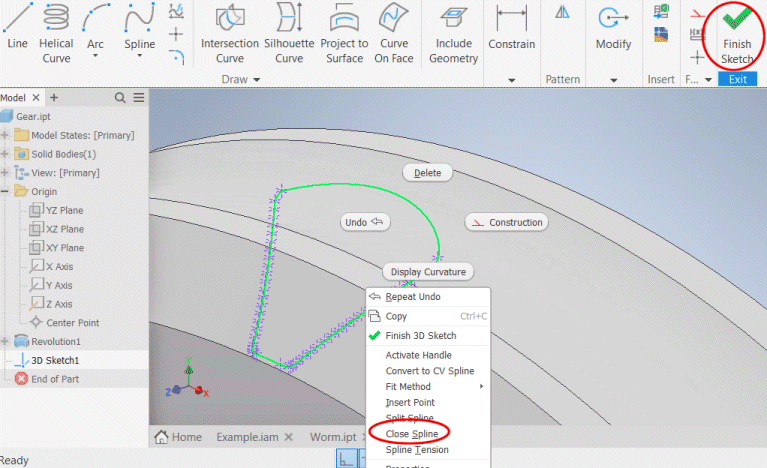
Task: Select 3D Sketch1 in the browser
Action: [46, 360]
